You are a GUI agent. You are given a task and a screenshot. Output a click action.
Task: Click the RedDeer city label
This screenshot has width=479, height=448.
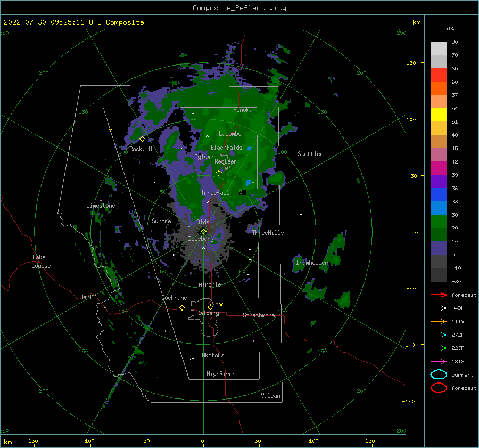pyautogui.click(x=226, y=161)
